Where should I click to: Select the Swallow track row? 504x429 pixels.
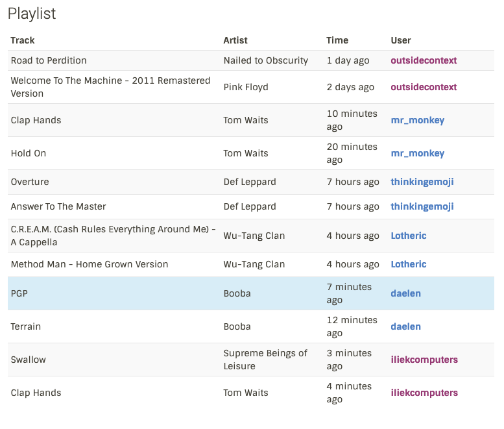coord(251,360)
